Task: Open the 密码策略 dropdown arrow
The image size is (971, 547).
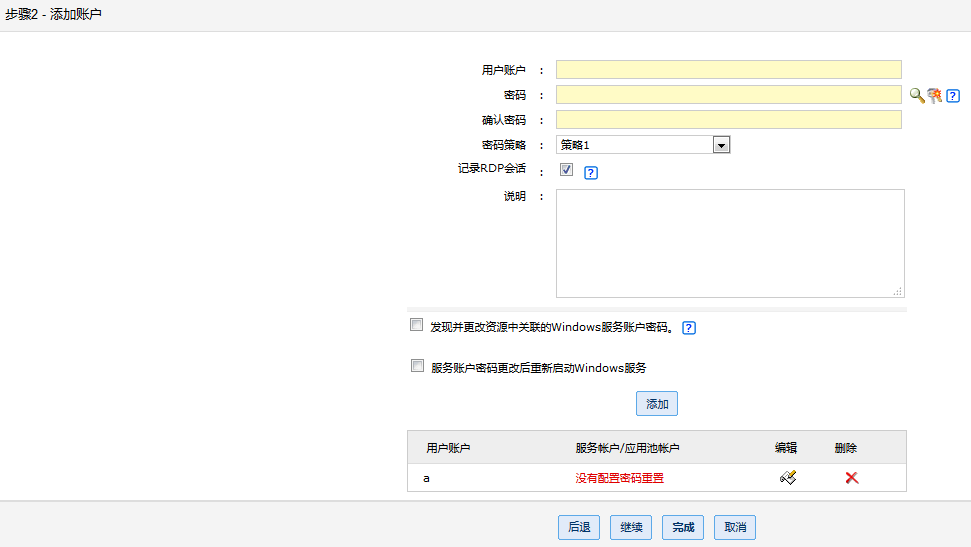Action: (x=721, y=145)
